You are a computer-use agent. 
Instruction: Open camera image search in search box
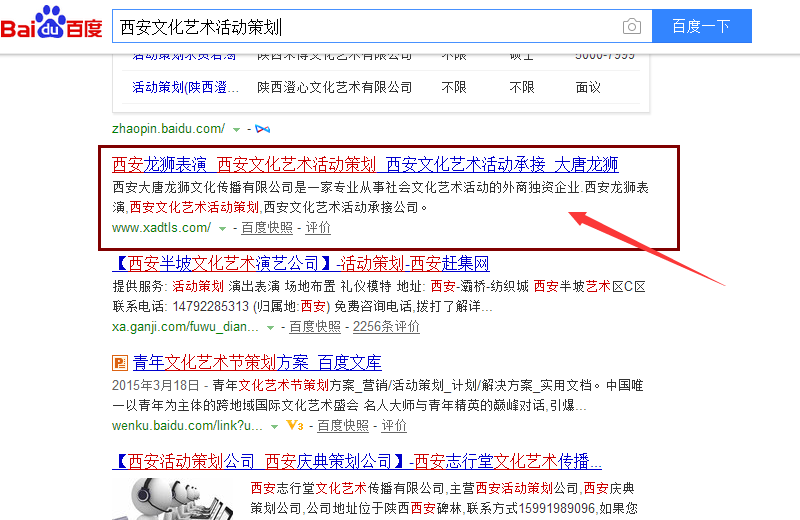(631, 27)
